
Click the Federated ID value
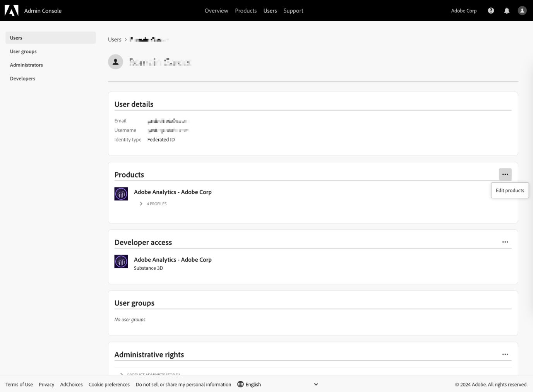[161, 139]
